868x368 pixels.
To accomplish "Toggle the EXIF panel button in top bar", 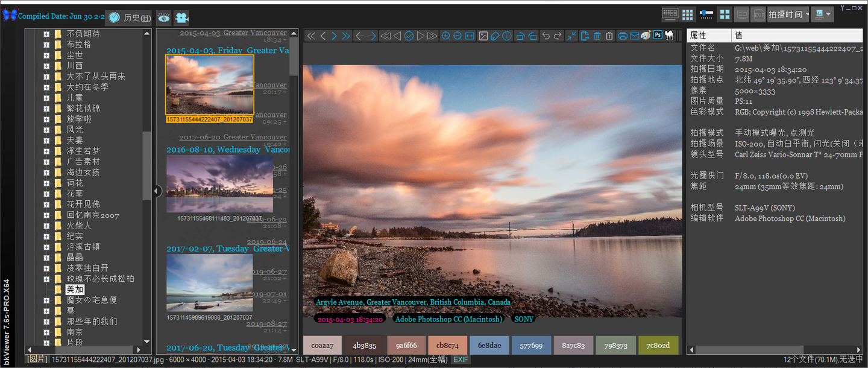I will [x=759, y=14].
